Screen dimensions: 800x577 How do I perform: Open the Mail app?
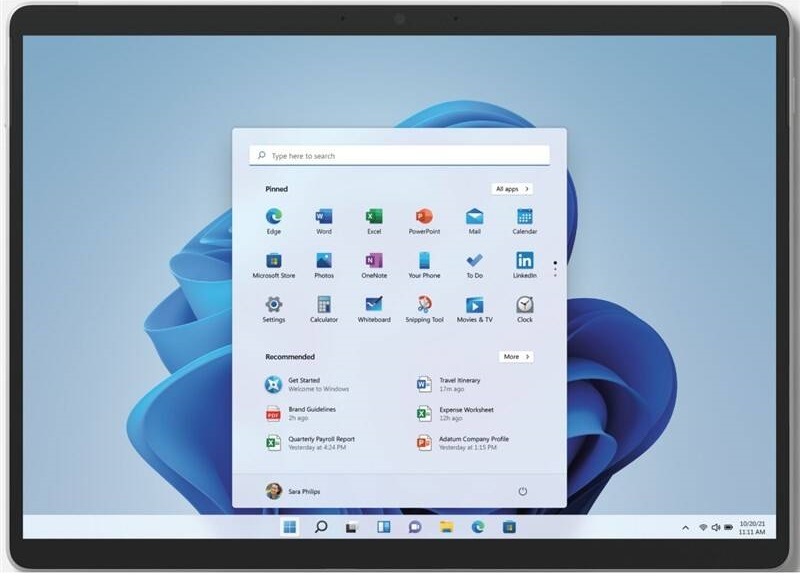[474, 221]
